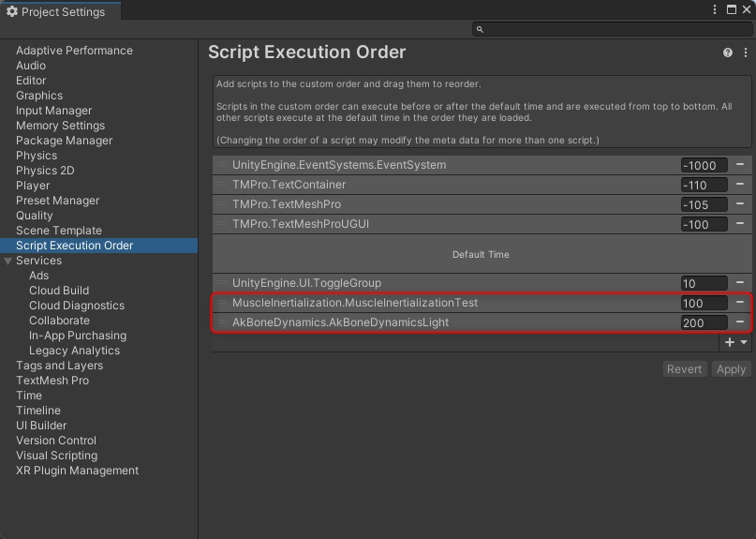Open Adaptive Performance settings
The width and height of the screenshot is (756, 539).
pyautogui.click(x=74, y=51)
